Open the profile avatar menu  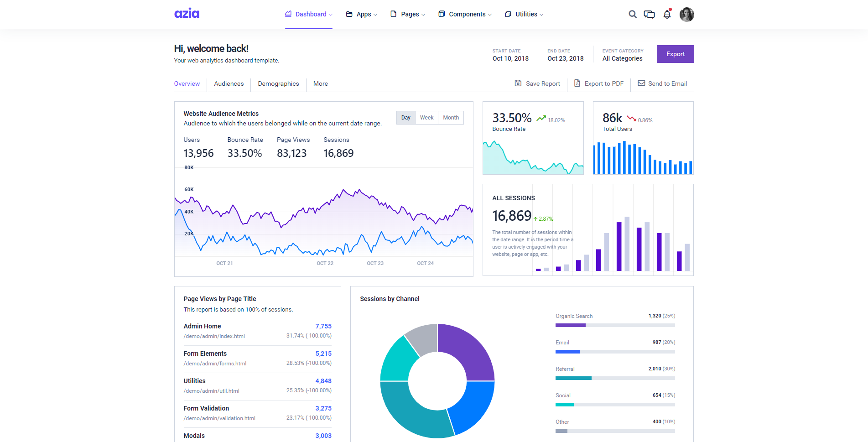tap(686, 14)
